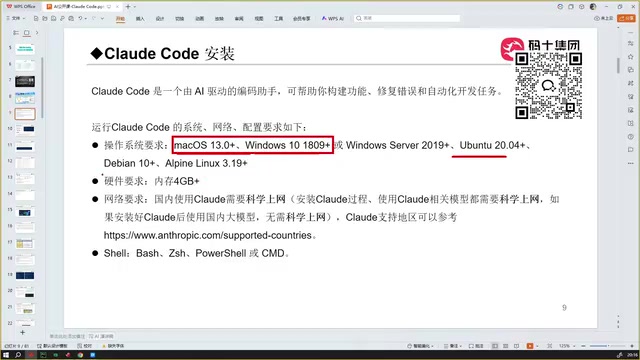Select slide 10 thumbnail
Image resolution: width=640 pixels, height=360 pixels.
tap(25, 130)
